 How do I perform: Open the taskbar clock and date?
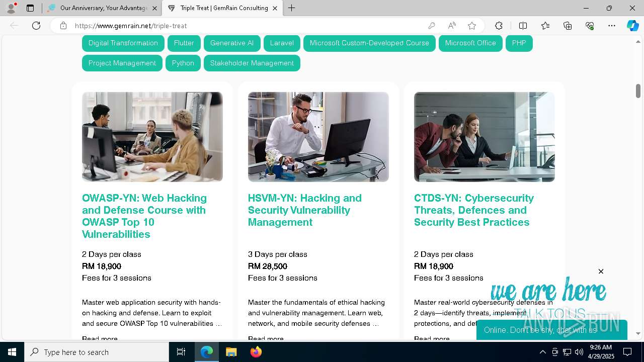click(x=601, y=352)
